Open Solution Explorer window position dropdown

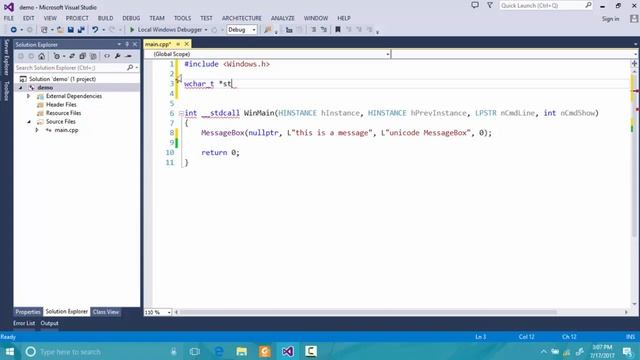pos(119,44)
